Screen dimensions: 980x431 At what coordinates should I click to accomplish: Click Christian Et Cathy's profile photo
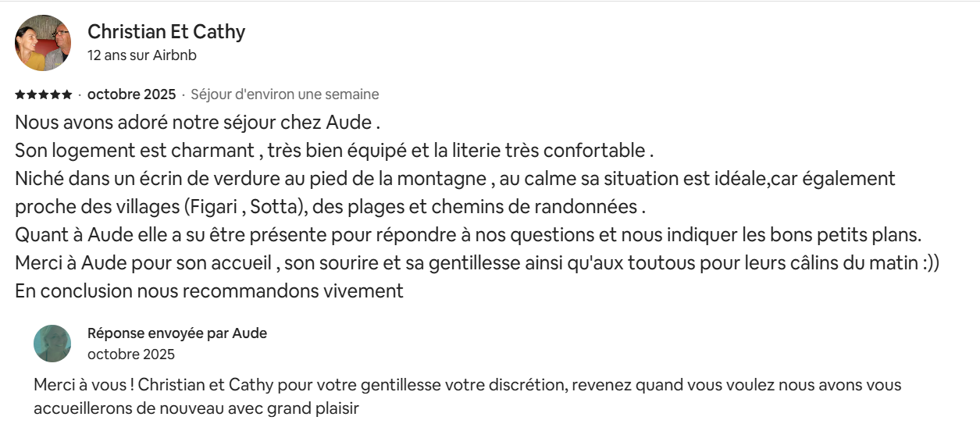pyautogui.click(x=43, y=43)
